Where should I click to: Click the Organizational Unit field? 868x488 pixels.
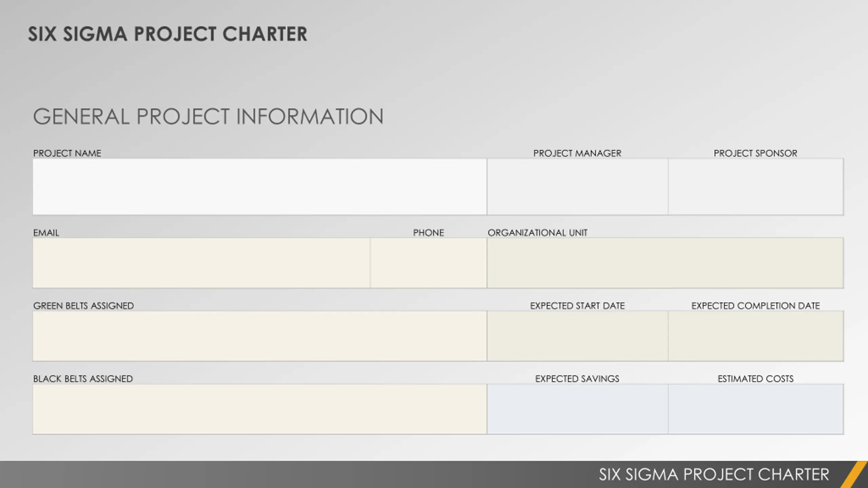click(x=665, y=263)
